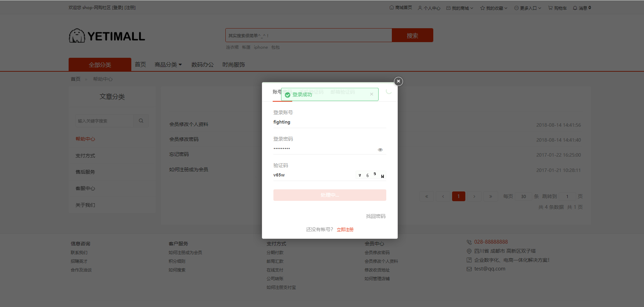The image size is (644, 307).
Task: Click the address 四川省 成都市 高新区双子塔
Action: 505,251
